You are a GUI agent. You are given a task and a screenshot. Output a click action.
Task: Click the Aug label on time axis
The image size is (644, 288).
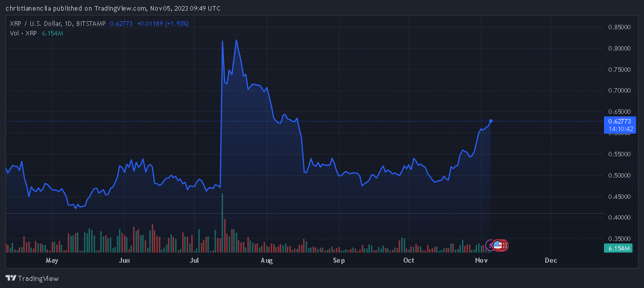(266, 261)
